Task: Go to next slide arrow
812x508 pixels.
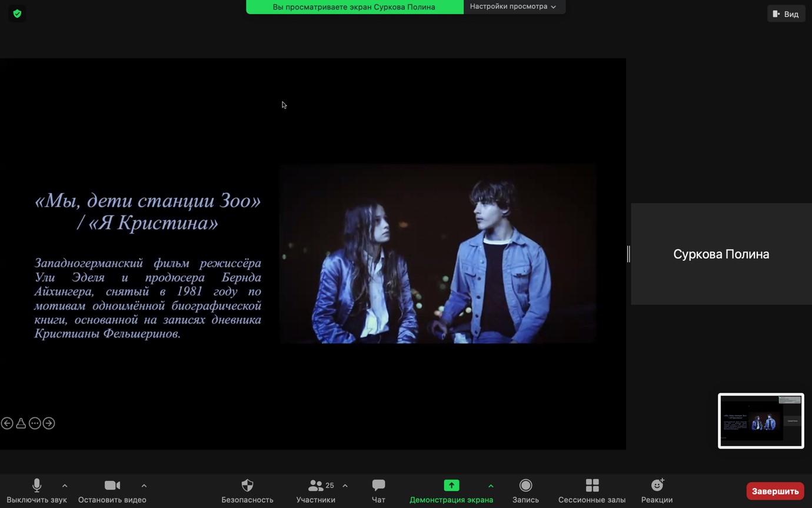Action: point(49,423)
